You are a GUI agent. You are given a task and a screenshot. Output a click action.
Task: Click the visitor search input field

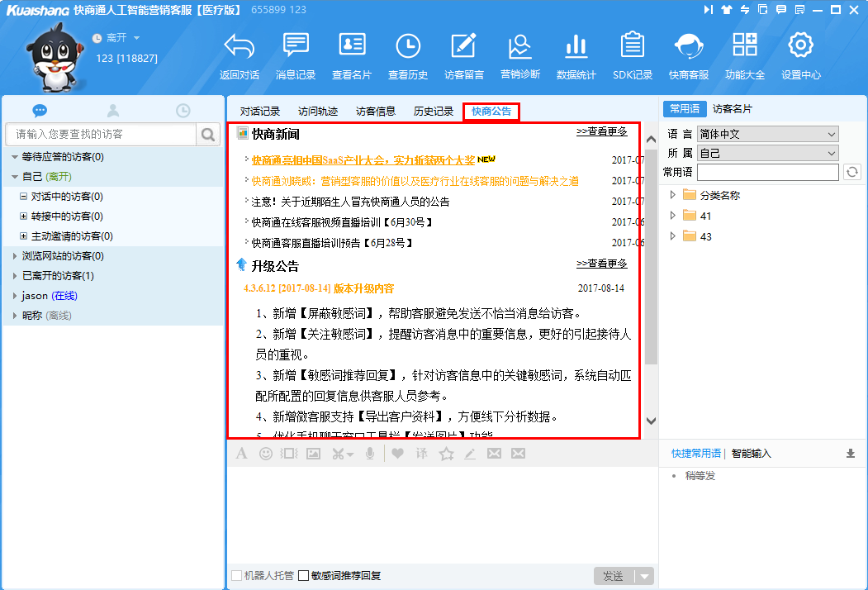[101, 134]
